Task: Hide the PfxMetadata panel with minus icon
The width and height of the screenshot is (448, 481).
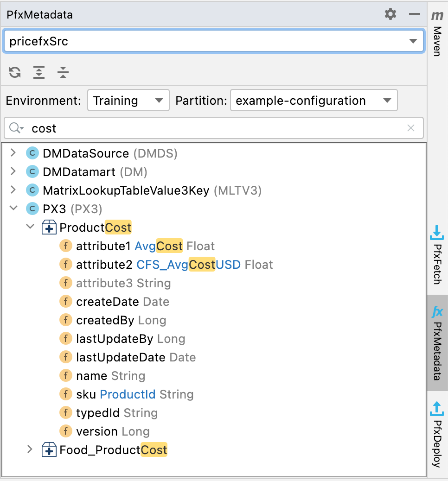Action: 414,14
